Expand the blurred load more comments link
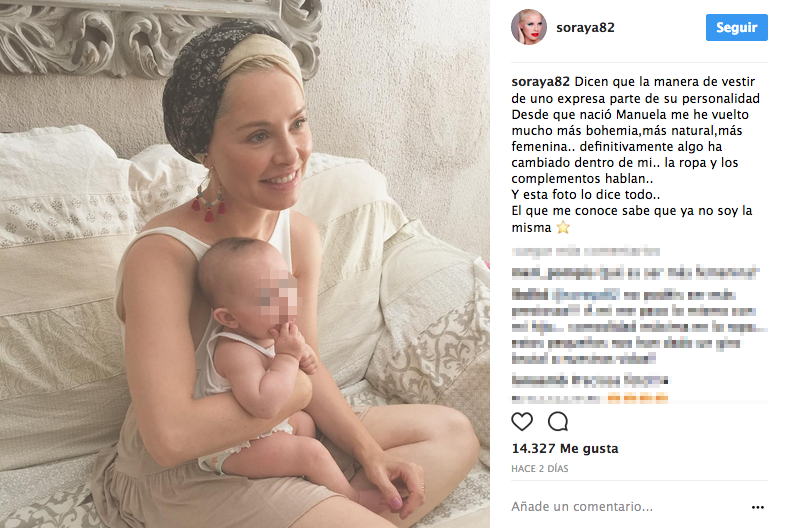This screenshot has width=787, height=528. click(586, 251)
